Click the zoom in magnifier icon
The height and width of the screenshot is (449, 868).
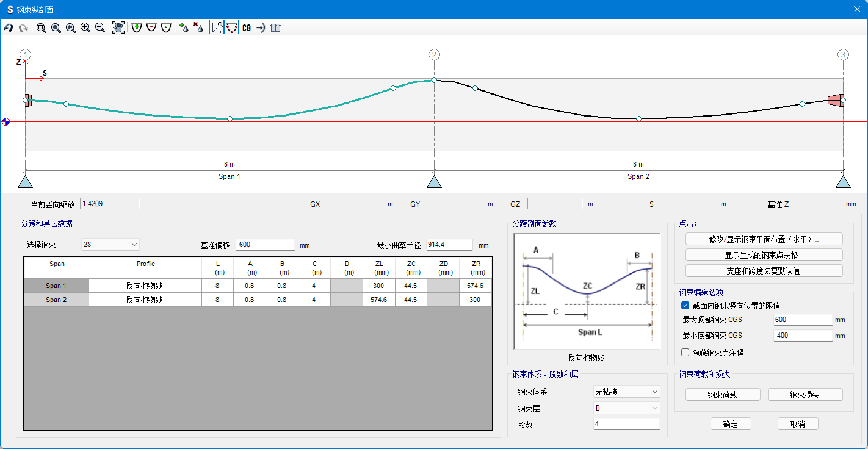85,28
